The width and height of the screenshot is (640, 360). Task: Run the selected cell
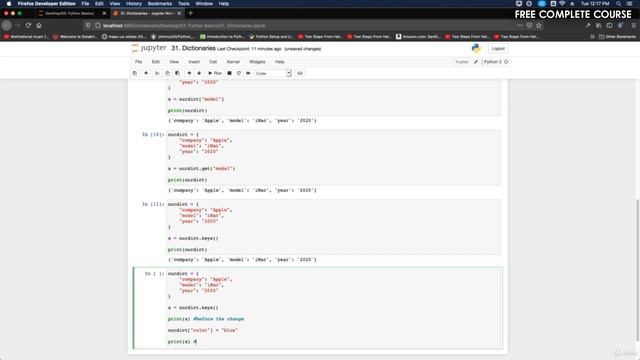[215, 73]
